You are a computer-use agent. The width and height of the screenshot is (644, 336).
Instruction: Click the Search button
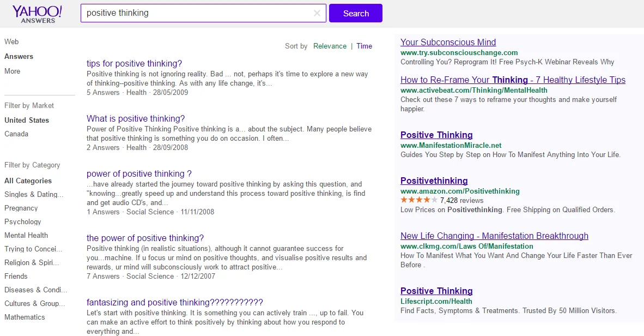[x=356, y=13]
